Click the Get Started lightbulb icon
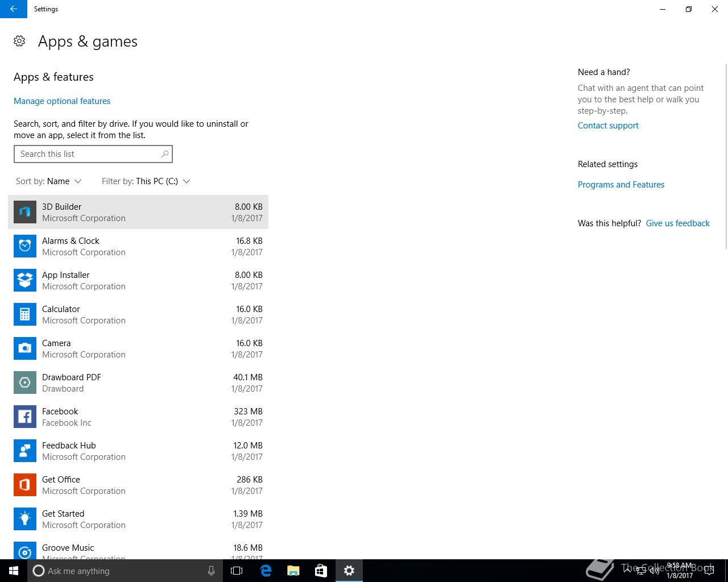Screen dimensions: 728x582 (25, 519)
